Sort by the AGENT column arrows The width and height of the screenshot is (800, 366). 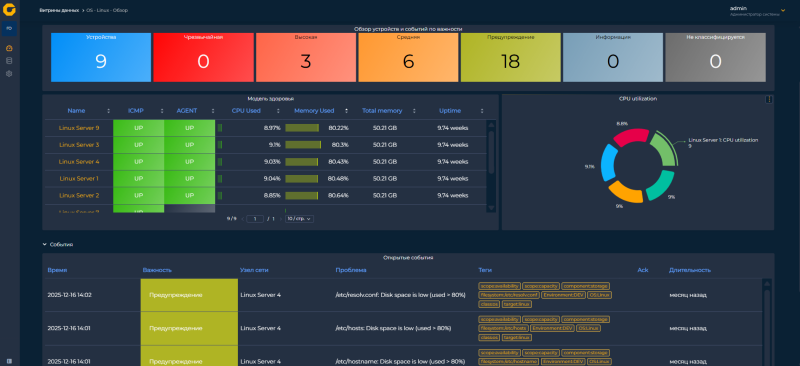(213, 111)
